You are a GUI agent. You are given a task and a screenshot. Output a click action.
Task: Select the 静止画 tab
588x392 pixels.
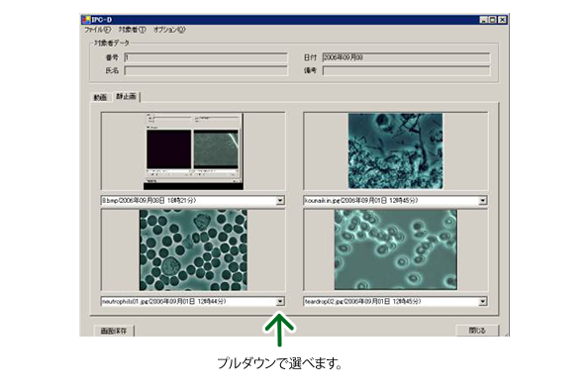[127, 96]
